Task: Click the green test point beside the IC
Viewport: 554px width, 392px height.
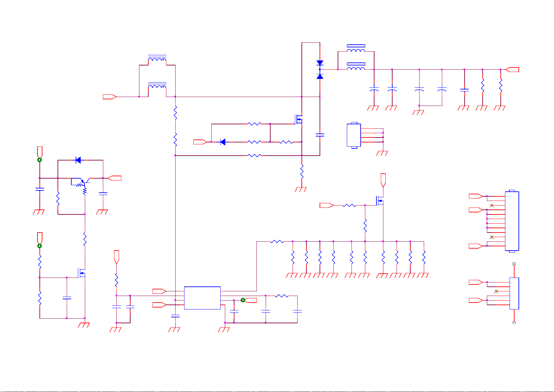Action: click(x=243, y=300)
